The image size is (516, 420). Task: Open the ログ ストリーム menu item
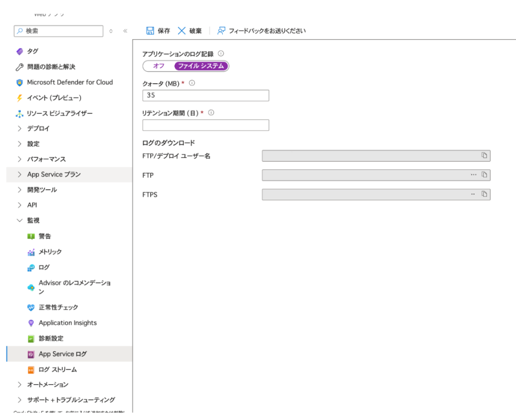point(57,370)
